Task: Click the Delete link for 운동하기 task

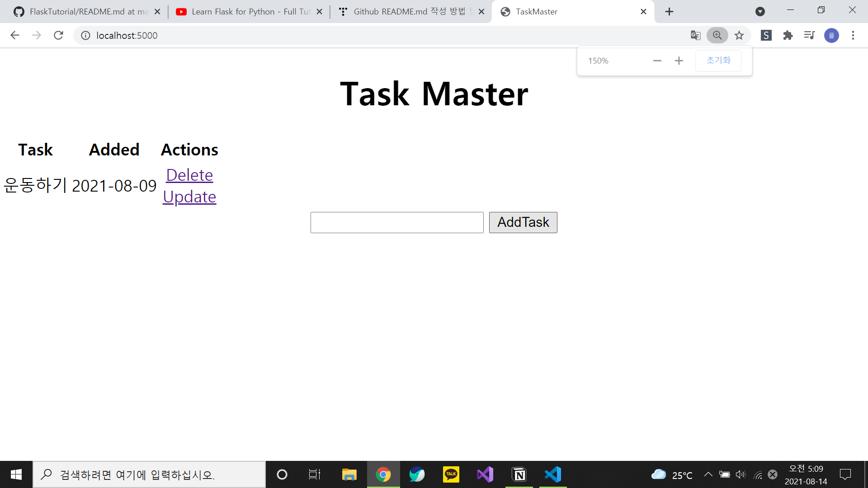Action: tap(189, 175)
